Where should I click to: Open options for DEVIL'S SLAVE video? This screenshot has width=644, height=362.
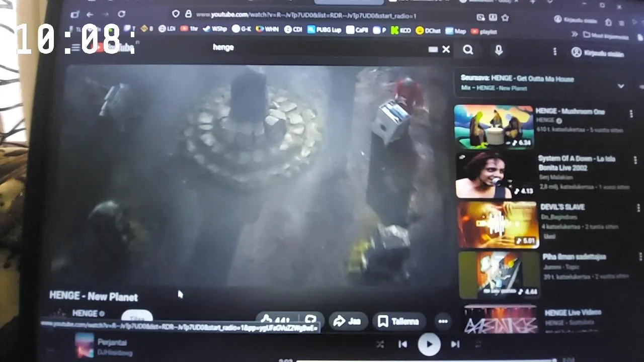[638, 208]
